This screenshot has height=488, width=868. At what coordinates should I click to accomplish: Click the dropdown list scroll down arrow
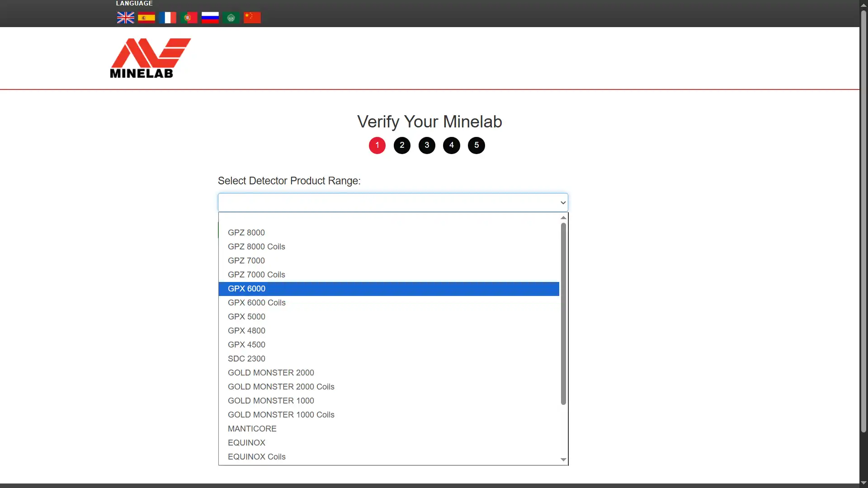pyautogui.click(x=563, y=460)
